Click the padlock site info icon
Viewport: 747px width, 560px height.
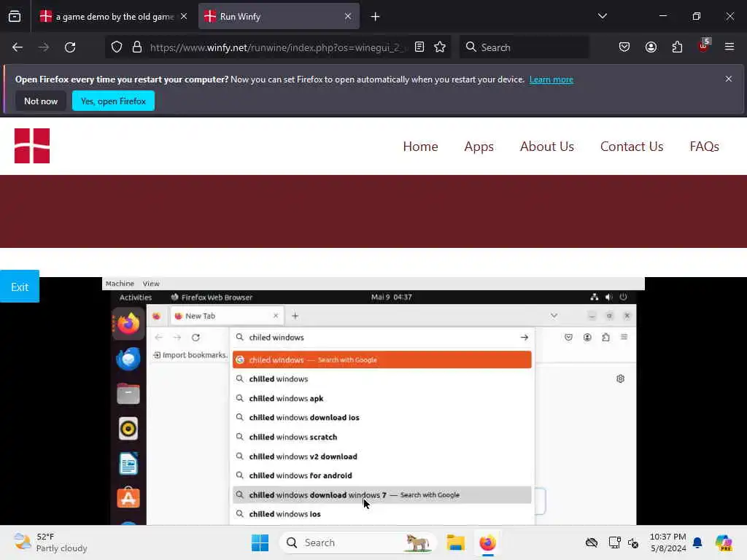tap(137, 47)
